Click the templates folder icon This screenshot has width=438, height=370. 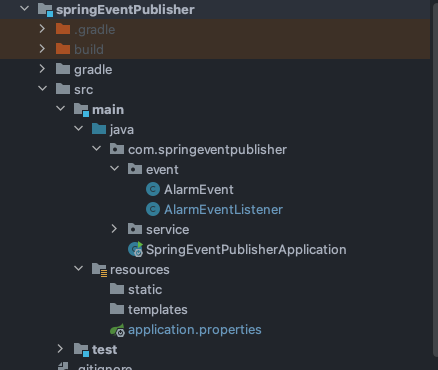[117, 309]
